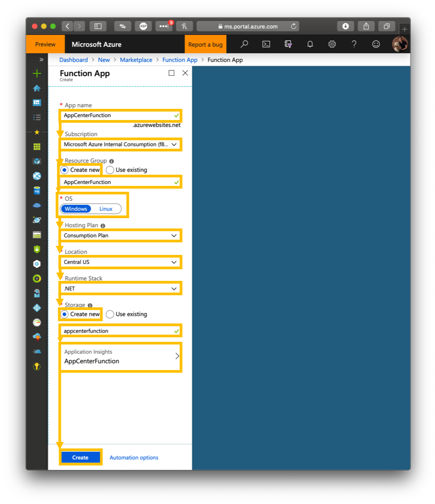
Task: Open portal search magnifier icon
Action: (x=244, y=44)
